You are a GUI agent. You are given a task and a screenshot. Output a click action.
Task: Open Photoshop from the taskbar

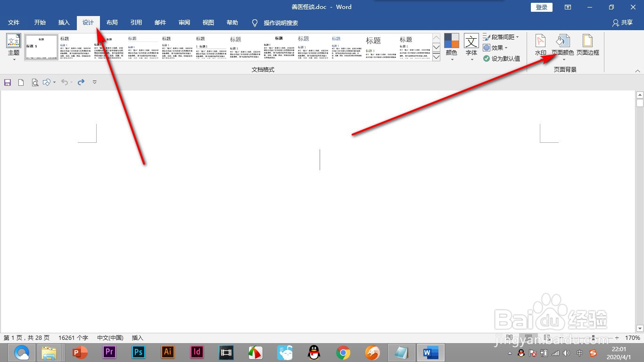tap(139, 352)
